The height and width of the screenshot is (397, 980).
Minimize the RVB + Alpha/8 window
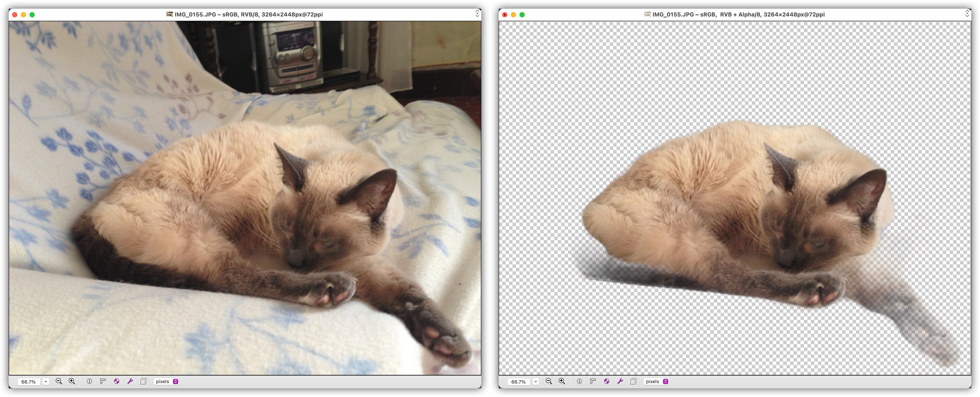click(513, 15)
